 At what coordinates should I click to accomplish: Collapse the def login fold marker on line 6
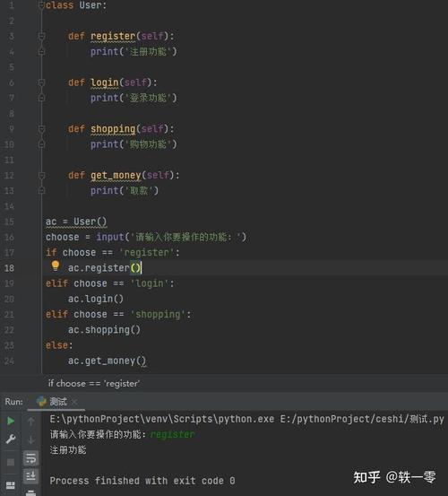point(41,83)
